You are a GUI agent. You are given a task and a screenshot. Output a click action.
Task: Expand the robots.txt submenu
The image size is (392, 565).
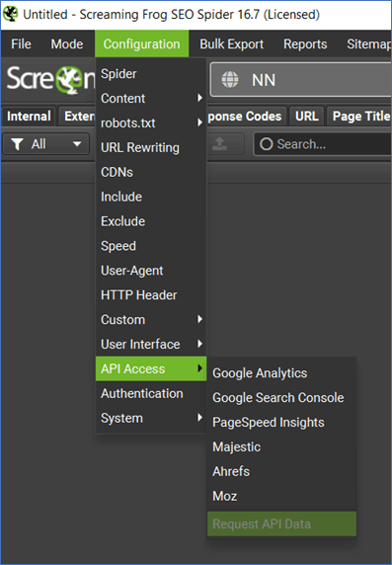tap(151, 122)
